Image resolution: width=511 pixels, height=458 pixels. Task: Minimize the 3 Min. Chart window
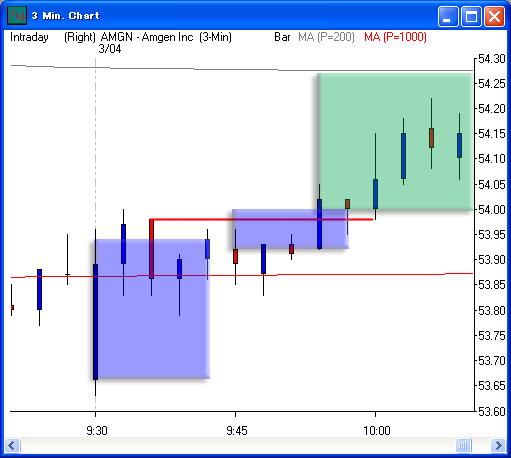click(x=448, y=16)
